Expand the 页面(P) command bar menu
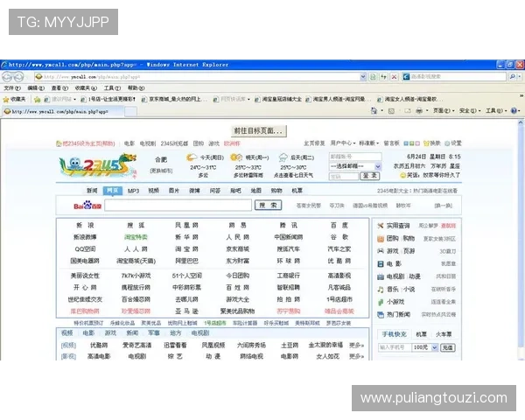Viewport: 525px width, 420px height. click(x=444, y=110)
